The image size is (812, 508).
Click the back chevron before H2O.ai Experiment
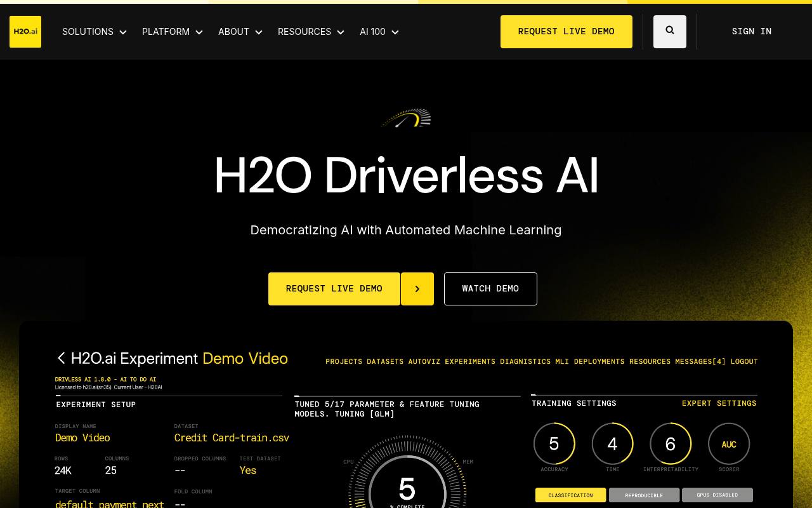(62, 359)
